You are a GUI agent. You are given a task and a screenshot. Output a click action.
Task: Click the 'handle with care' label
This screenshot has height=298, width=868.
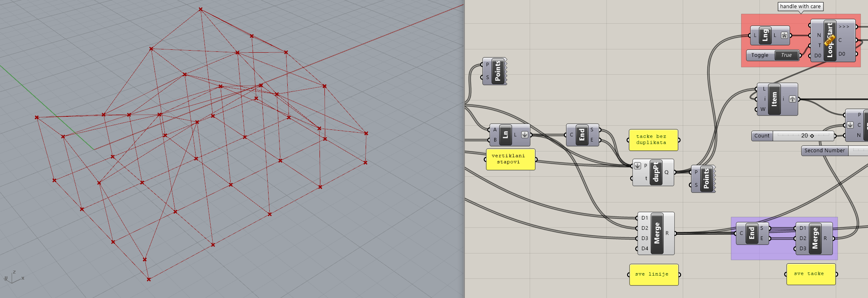[800, 7]
